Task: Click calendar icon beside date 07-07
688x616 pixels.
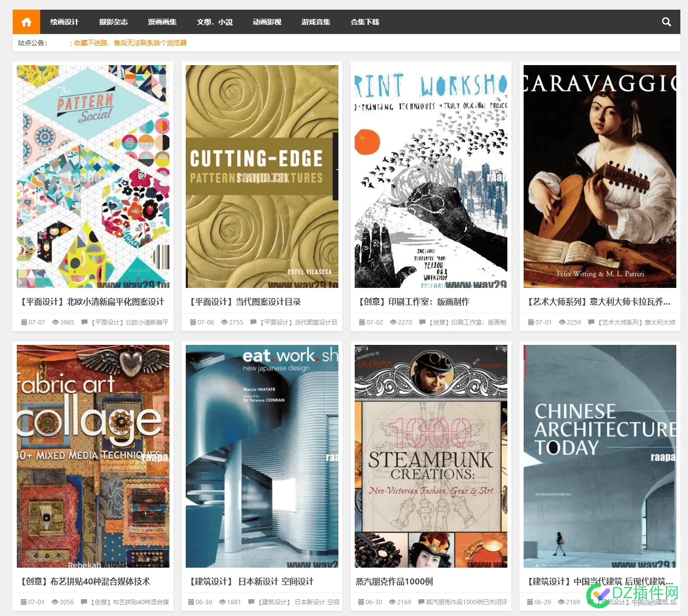Action: click(x=24, y=322)
